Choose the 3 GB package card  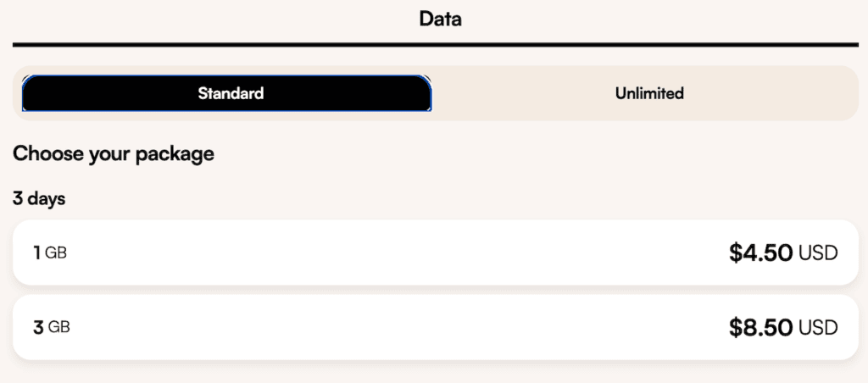(434, 327)
